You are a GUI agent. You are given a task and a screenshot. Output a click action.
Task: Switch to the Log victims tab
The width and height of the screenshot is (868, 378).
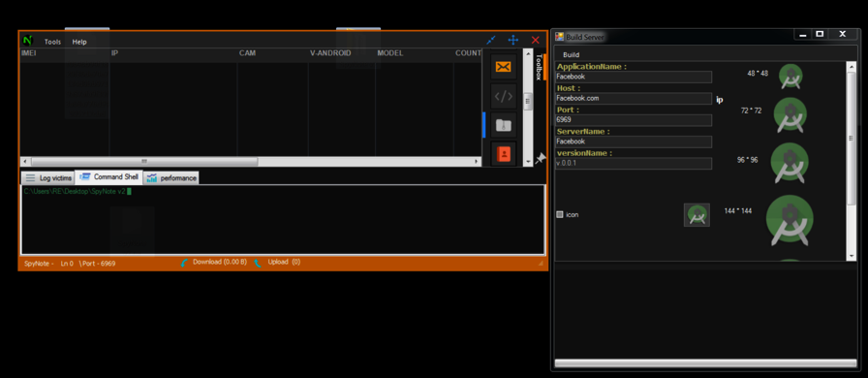coord(48,178)
